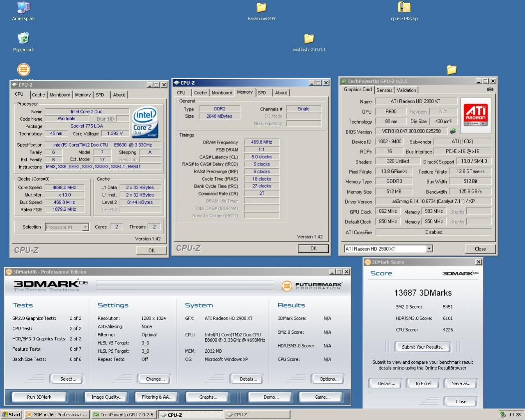Click the Code Name value Wolfdale
This screenshot has width=525, height=420.
[66, 119]
